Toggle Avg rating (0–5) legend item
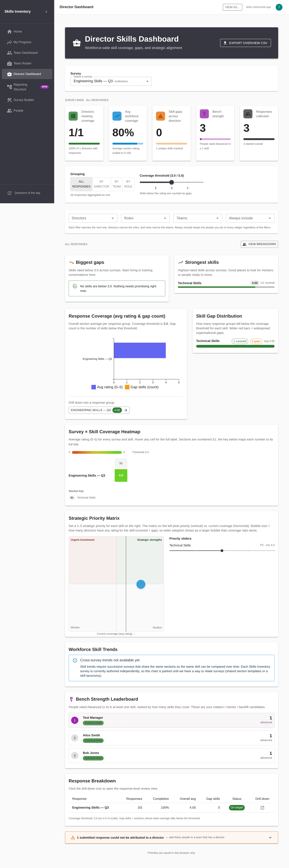The height and width of the screenshot is (868, 289). pyautogui.click(x=107, y=387)
